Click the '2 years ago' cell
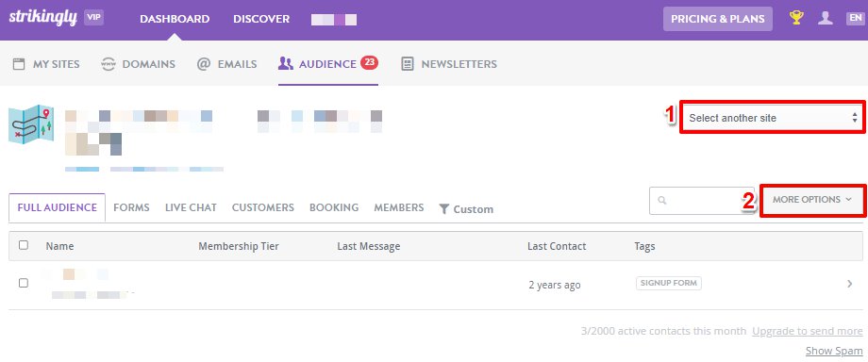The image size is (868, 362). [x=555, y=285]
